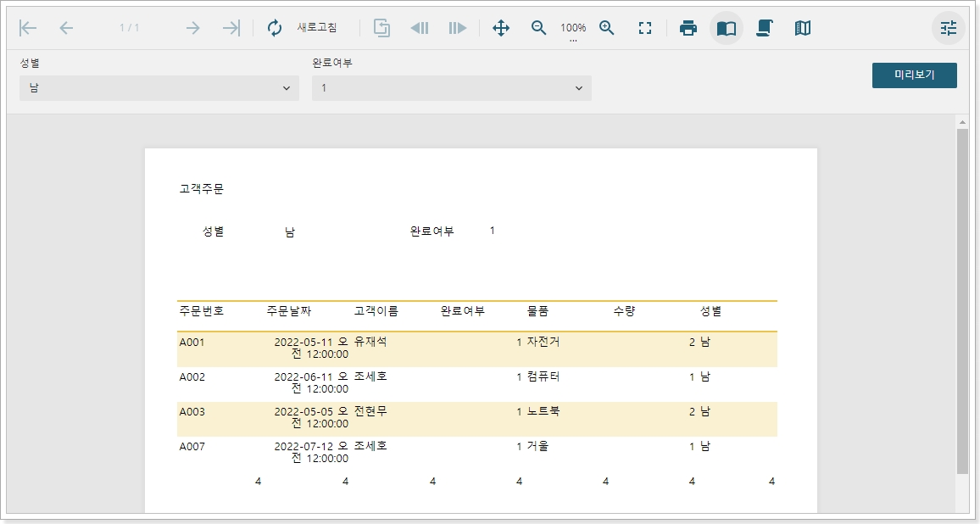Screen dimensions: 980x524
Task: Open the 완료여부 dropdown
Action: pos(452,88)
